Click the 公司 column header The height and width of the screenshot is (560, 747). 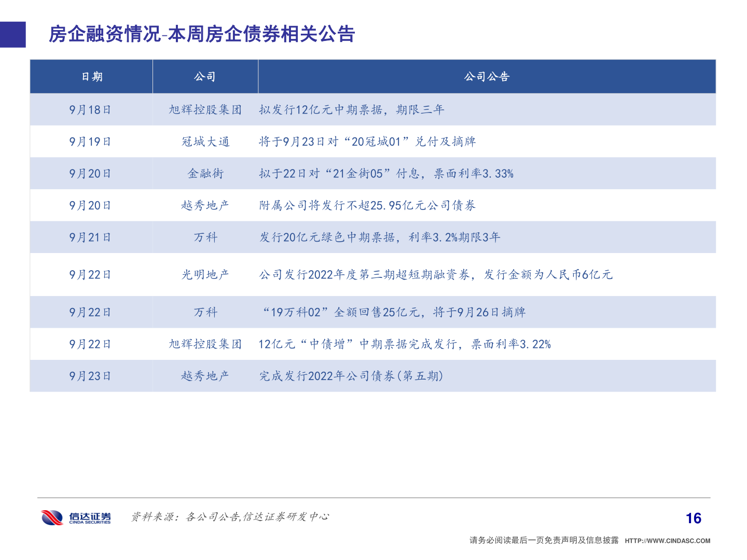point(205,76)
